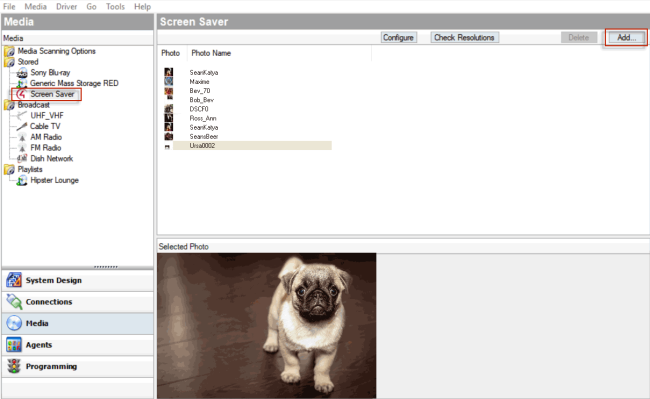This screenshot has height=399, width=650.
Task: Click the Cable TV icon in Broadcast
Action: [22, 126]
